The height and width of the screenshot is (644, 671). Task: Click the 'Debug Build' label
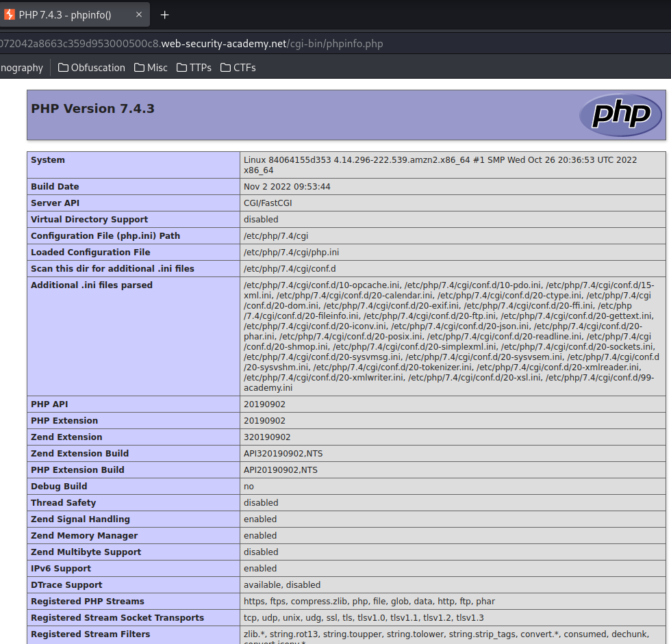coord(59,486)
